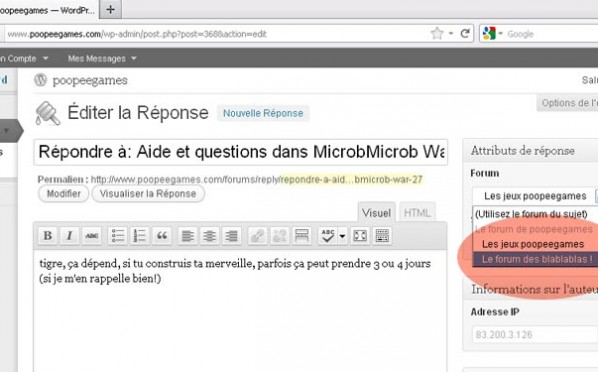Click the WordPress logo next to poopeegames
This screenshot has width=598, height=372.
(x=40, y=80)
